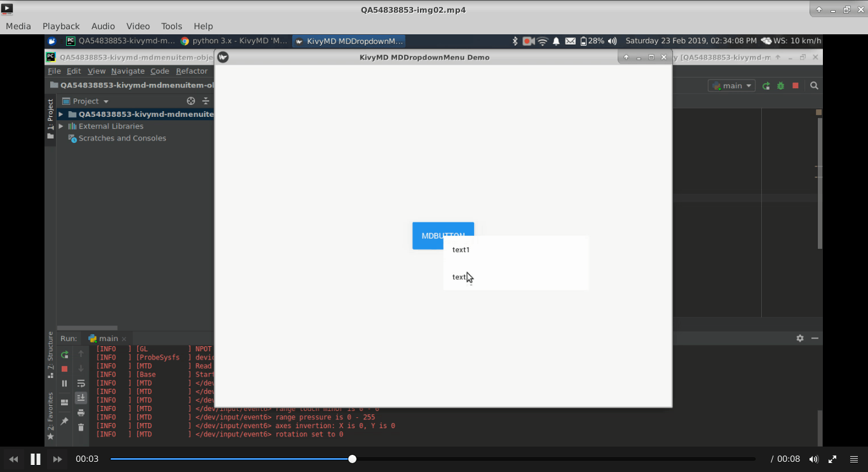Mute audio using the volume speaker icon
Image resolution: width=868 pixels, height=472 pixels.
813,459
